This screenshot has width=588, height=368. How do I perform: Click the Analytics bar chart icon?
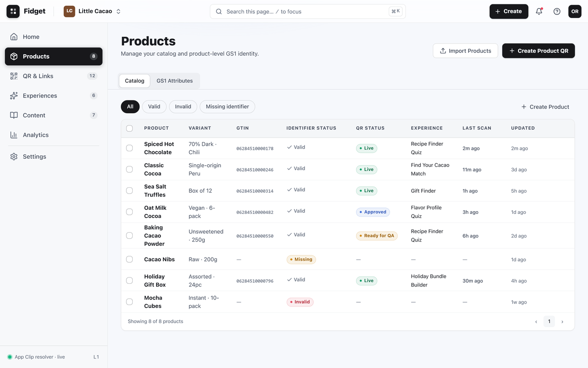pos(14,135)
